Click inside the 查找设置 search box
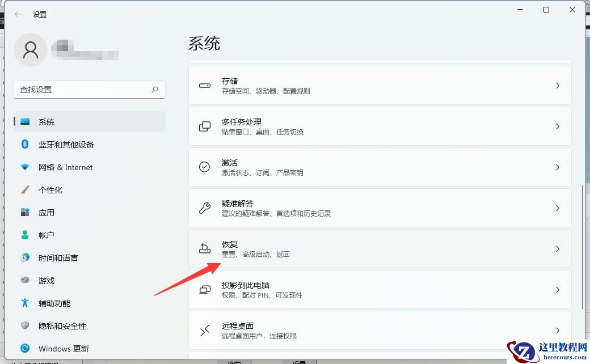Image resolution: width=590 pixels, height=364 pixels. (x=89, y=90)
